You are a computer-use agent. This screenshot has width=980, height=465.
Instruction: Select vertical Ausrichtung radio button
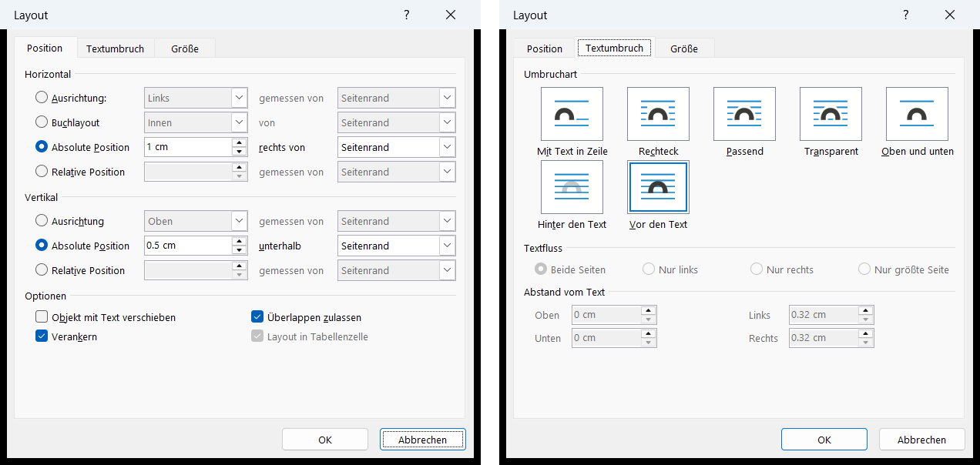point(42,221)
